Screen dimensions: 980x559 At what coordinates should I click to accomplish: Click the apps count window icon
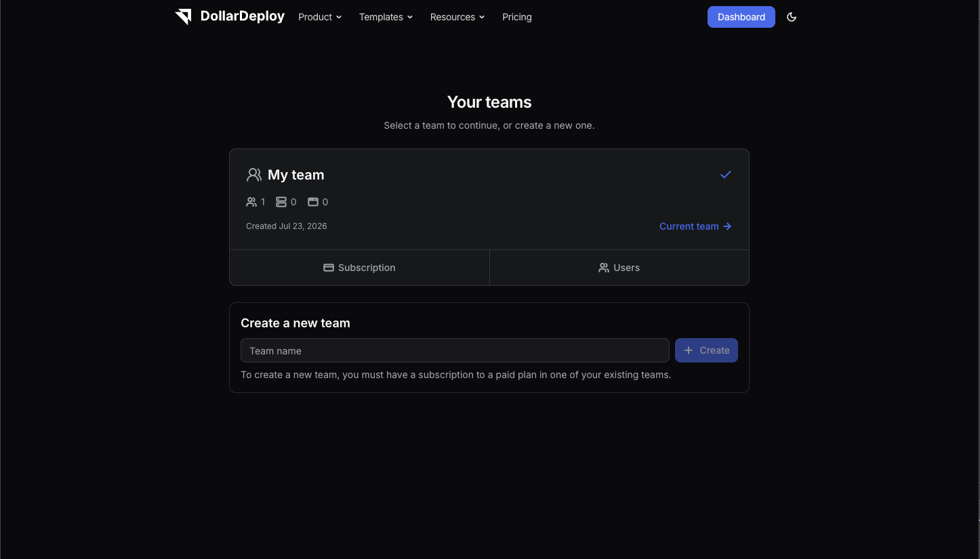coord(313,202)
